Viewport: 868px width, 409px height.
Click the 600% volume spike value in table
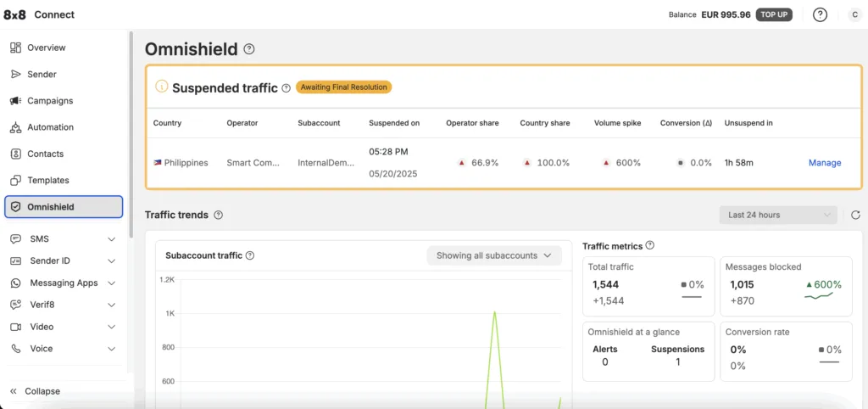click(x=628, y=163)
